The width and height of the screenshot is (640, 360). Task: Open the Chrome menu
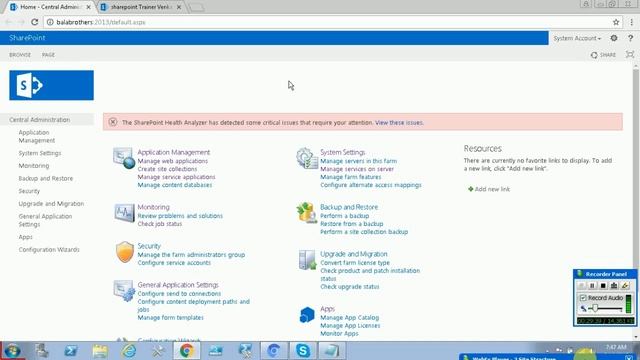[x=632, y=22]
